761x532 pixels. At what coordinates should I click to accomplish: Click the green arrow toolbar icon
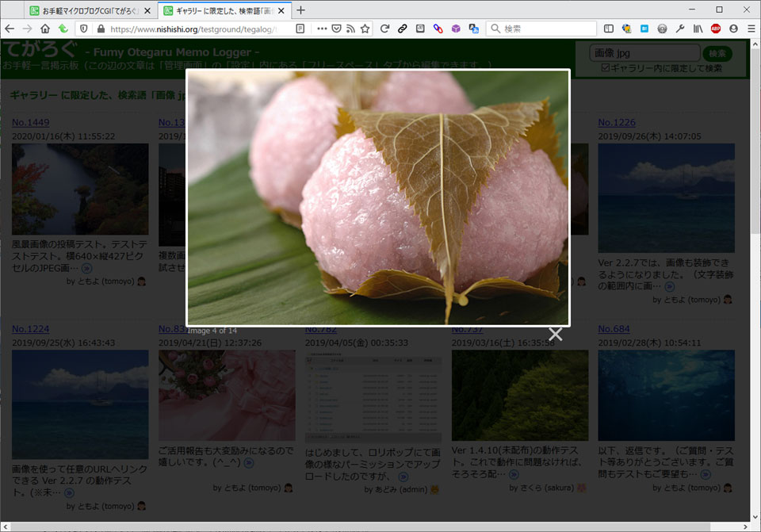tap(63, 29)
